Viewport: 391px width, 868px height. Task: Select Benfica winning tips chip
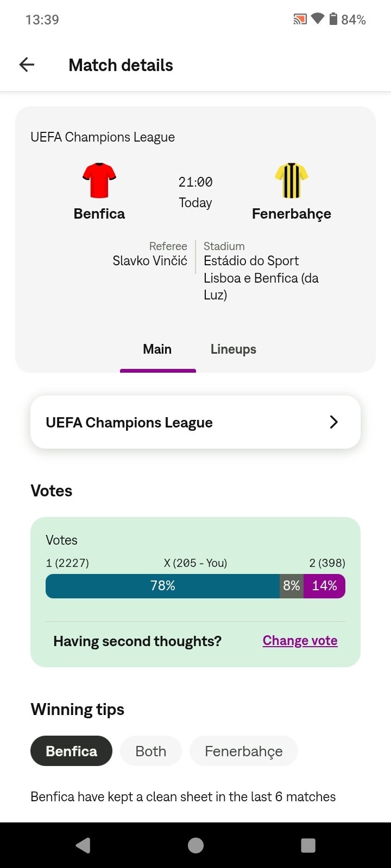(71, 751)
